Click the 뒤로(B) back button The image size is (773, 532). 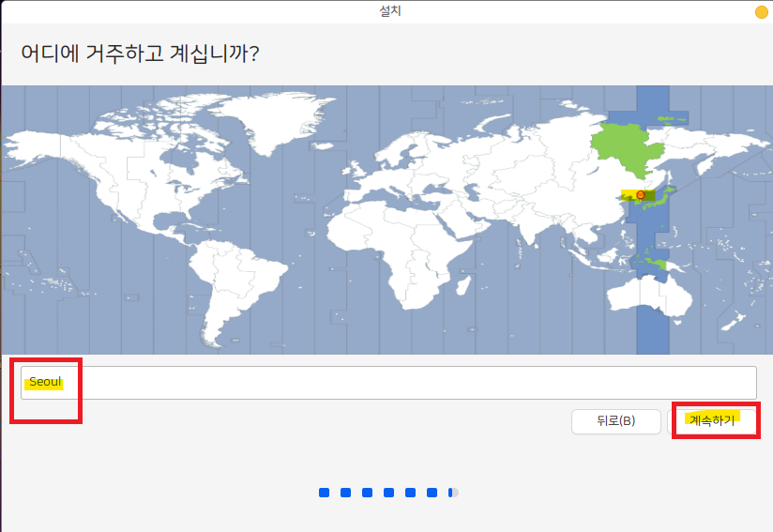615,421
